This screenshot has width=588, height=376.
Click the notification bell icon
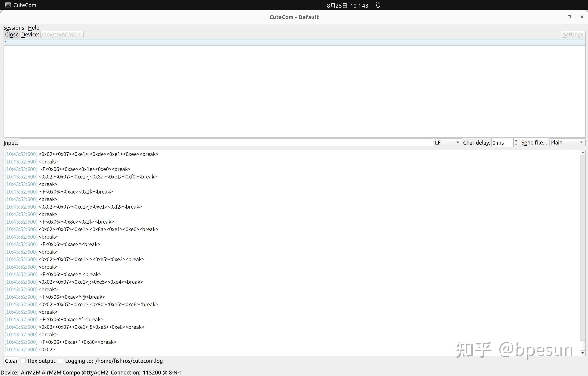[377, 5]
